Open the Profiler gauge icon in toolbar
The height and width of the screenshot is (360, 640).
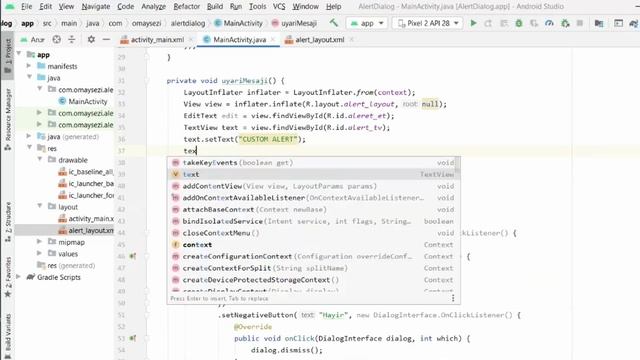pos(549,23)
